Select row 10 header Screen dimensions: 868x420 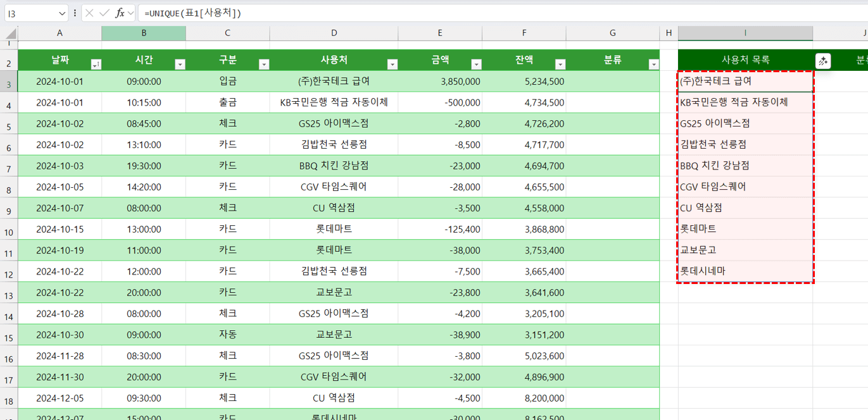tap(9, 232)
